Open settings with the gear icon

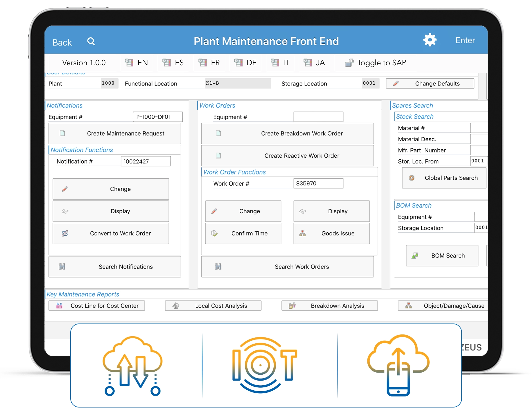430,40
